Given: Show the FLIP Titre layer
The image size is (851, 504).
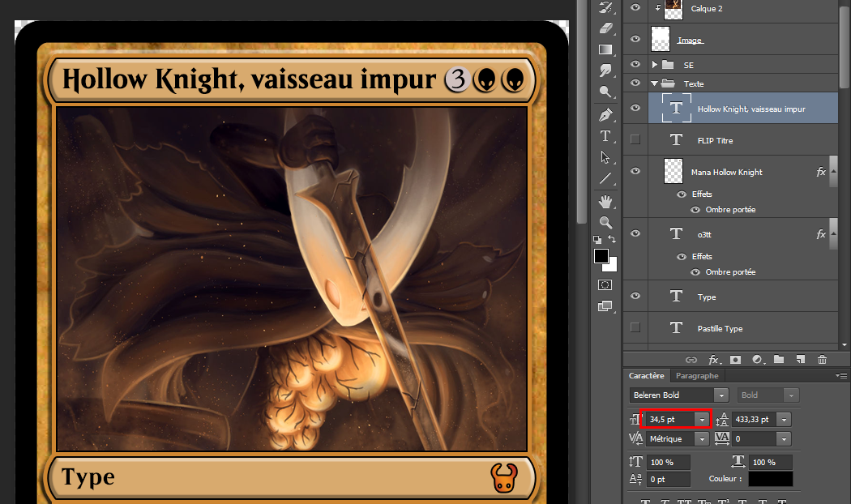Looking at the screenshot, I should click(x=635, y=140).
